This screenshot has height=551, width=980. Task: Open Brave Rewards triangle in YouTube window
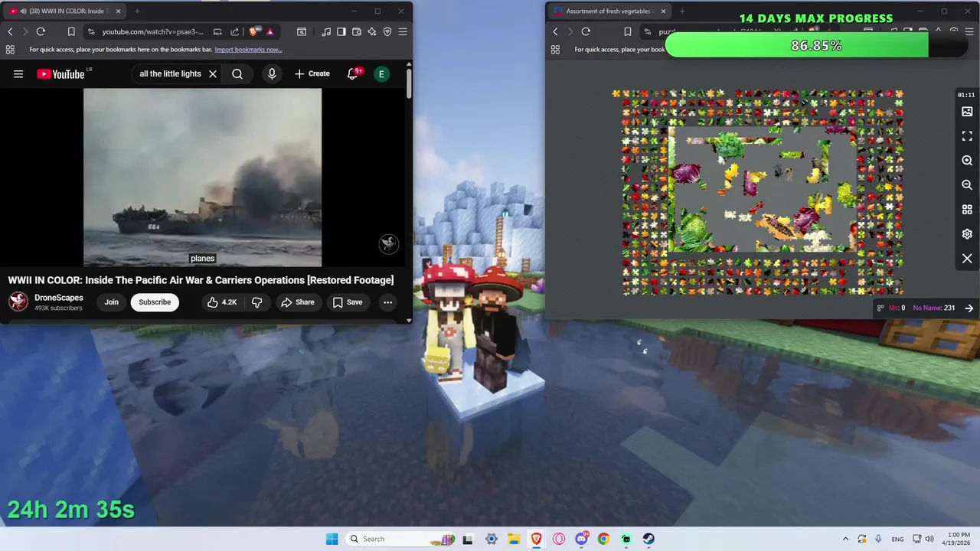(x=270, y=31)
